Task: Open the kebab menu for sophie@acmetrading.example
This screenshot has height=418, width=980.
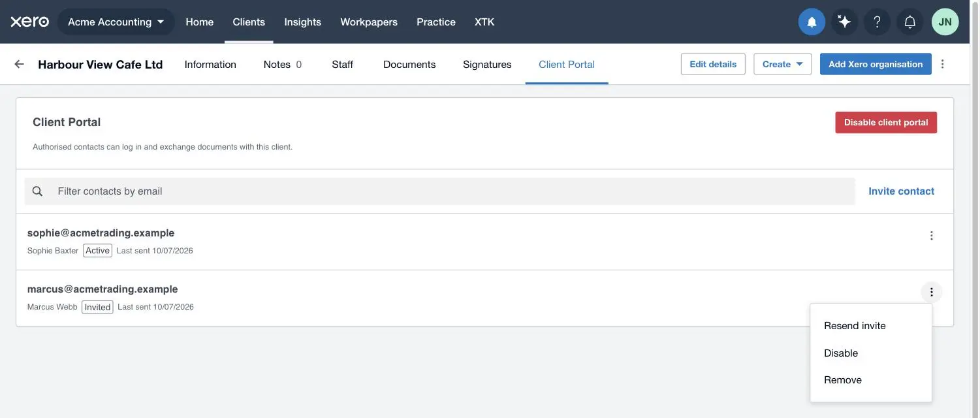Action: pos(932,236)
